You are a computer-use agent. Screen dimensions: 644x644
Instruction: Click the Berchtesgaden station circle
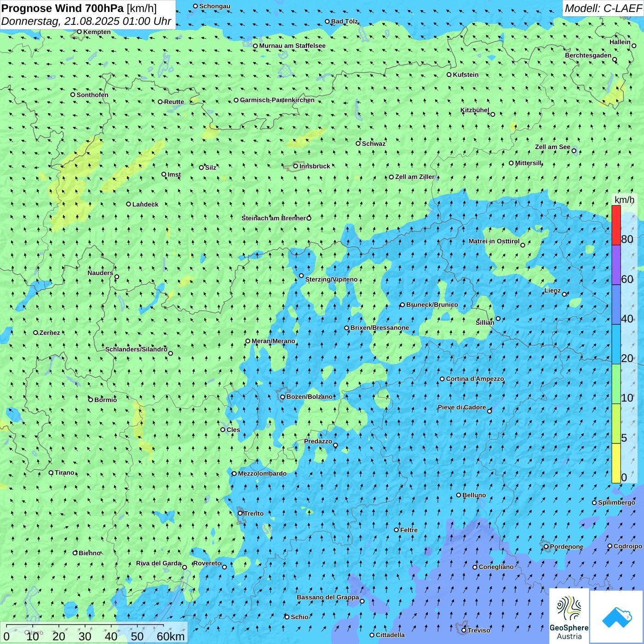[x=615, y=60]
